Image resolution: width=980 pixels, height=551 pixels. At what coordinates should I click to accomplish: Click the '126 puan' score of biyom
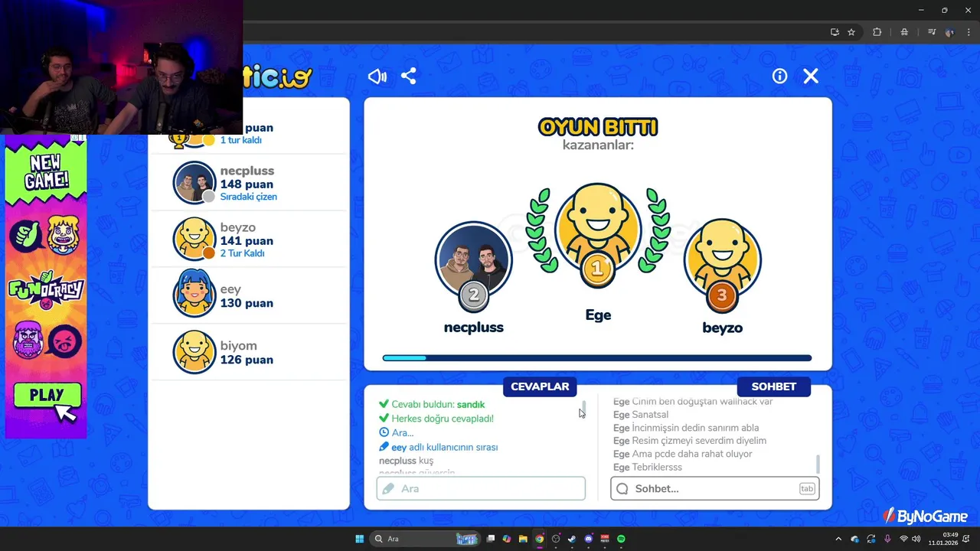pyautogui.click(x=247, y=360)
